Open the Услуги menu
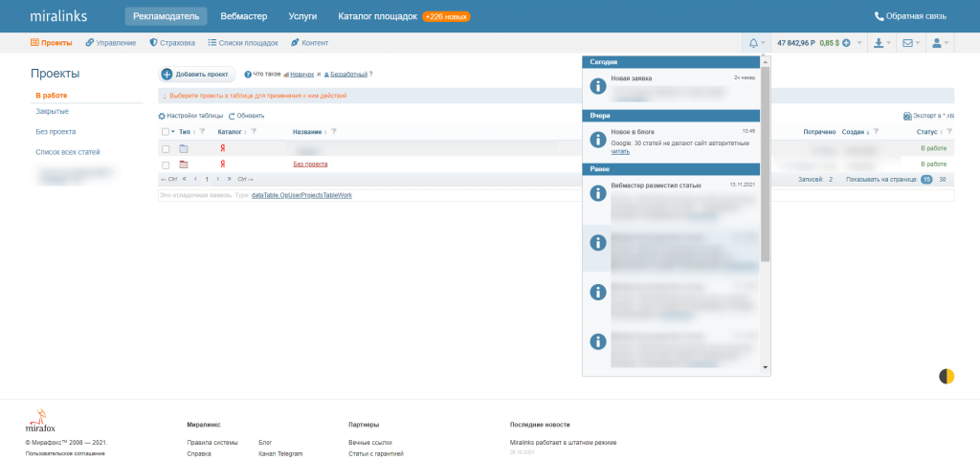 [x=302, y=16]
